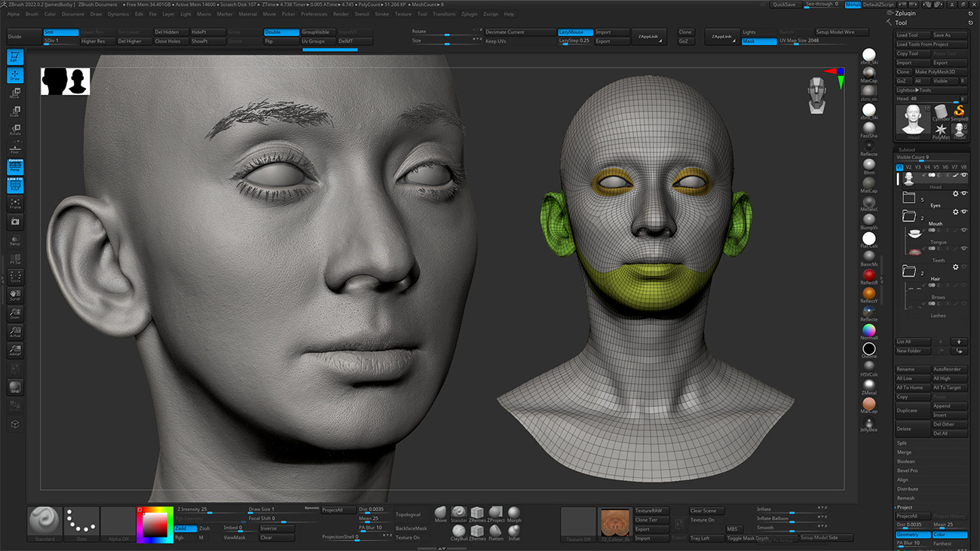
Task: Toggle the Transp viewport transparency button
Action: (15, 240)
